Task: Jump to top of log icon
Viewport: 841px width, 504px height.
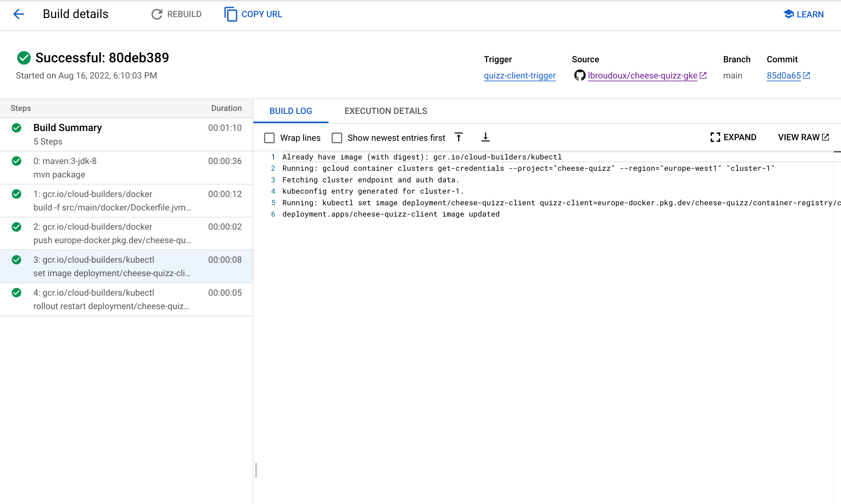Action: (x=458, y=137)
